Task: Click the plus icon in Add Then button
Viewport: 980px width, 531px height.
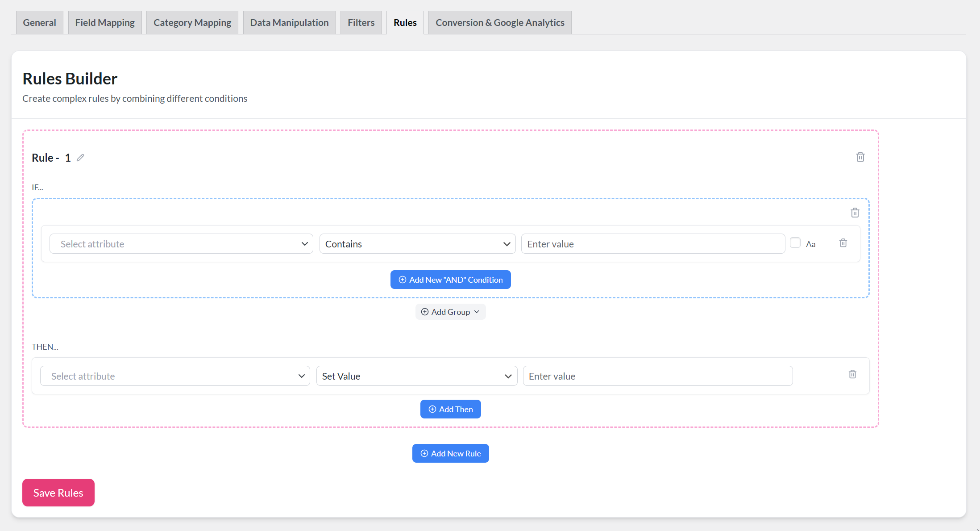Action: coord(432,409)
